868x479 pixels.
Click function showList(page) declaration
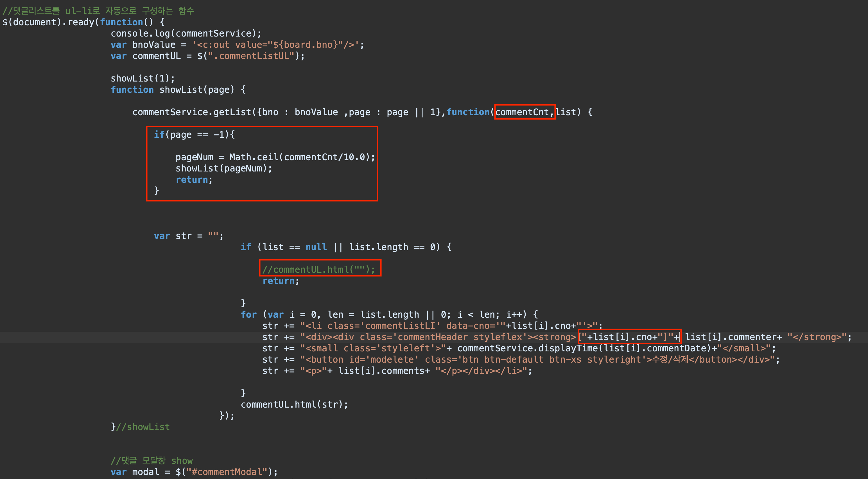tap(178, 90)
